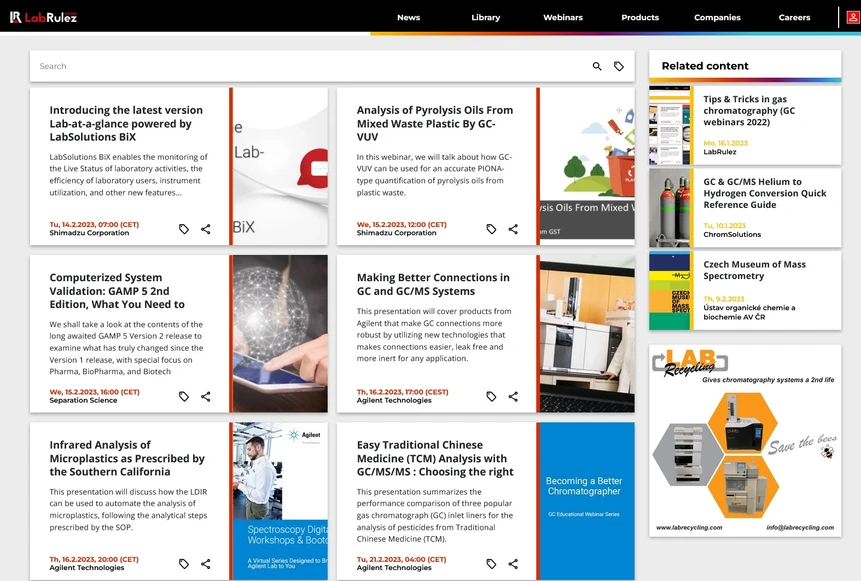Click the date 'Th, 16.2.2023, 20:00 (CET)'
Image resolution: width=861 pixels, height=581 pixels.
pyautogui.click(x=94, y=560)
